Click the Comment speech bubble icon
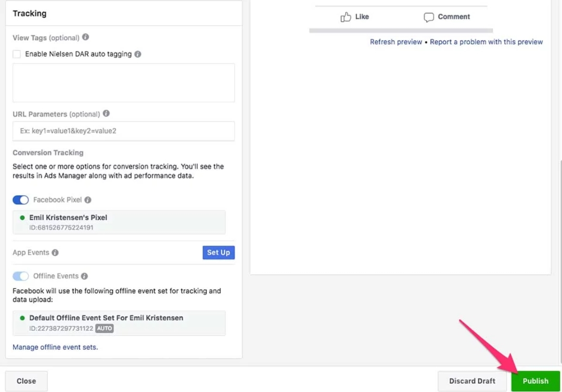 click(429, 17)
